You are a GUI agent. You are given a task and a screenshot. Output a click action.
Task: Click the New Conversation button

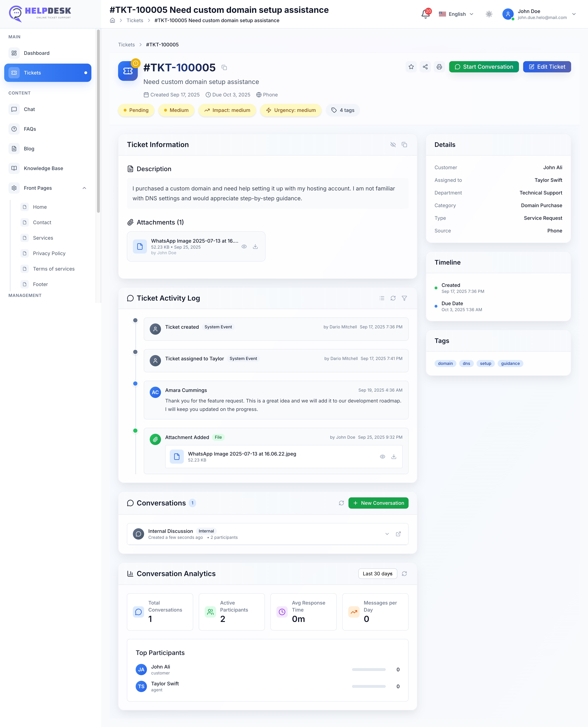click(x=378, y=503)
